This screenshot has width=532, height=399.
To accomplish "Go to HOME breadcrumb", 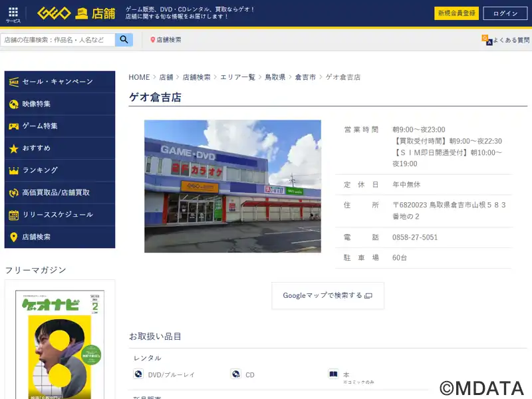I will click(139, 77).
